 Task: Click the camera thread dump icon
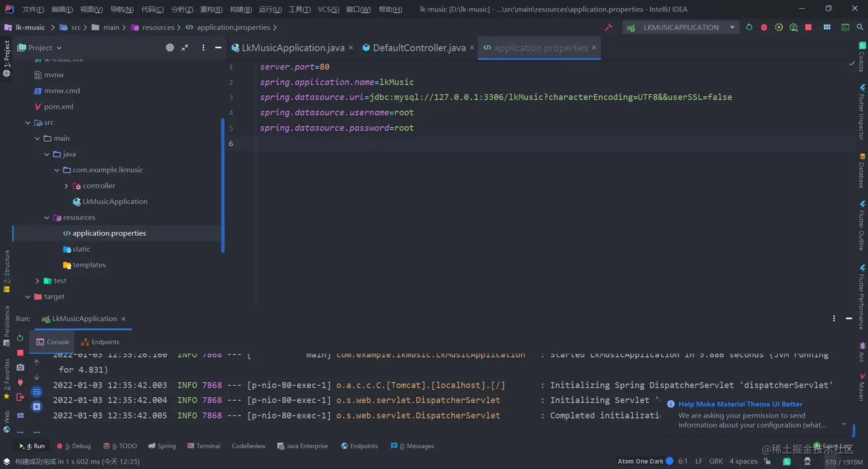point(20,367)
